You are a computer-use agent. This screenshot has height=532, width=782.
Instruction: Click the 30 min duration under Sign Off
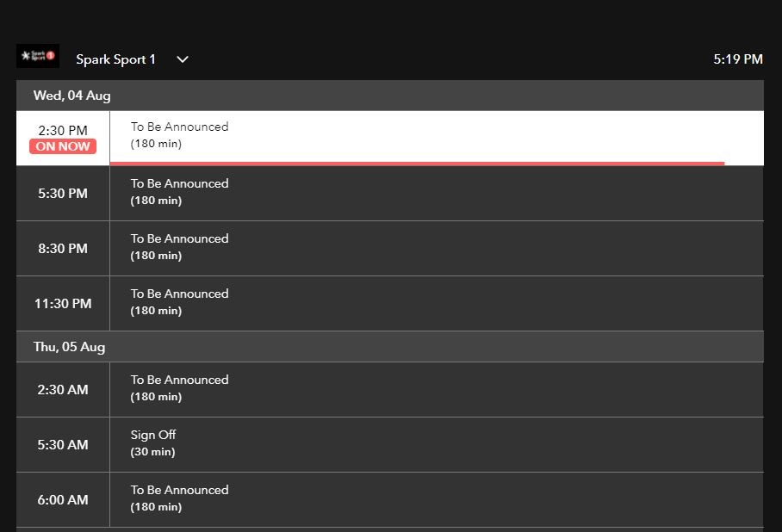pyautogui.click(x=152, y=452)
